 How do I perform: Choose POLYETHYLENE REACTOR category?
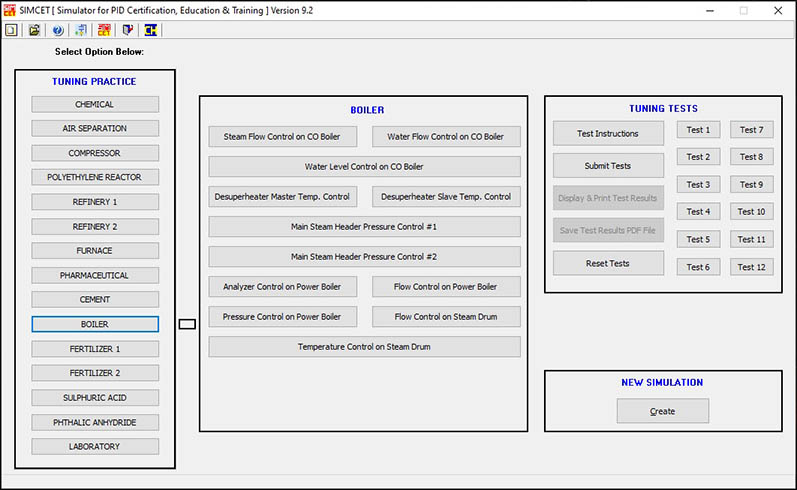[95, 177]
